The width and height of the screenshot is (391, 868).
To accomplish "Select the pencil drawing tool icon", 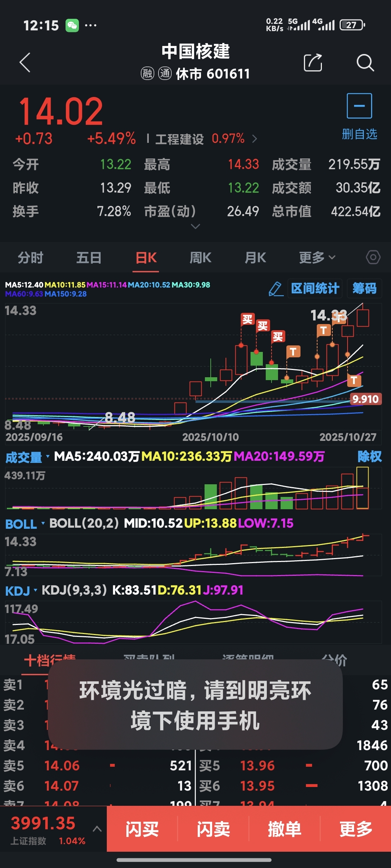I will point(276,289).
